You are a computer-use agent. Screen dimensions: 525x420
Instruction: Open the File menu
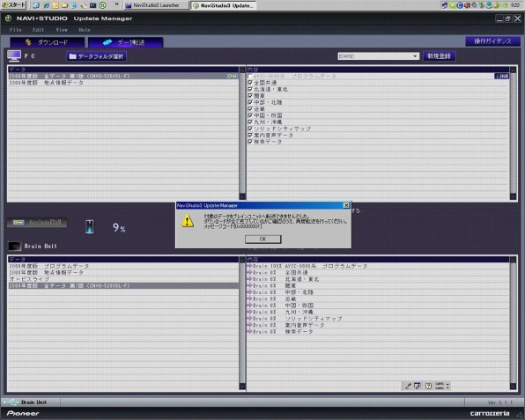point(16,30)
